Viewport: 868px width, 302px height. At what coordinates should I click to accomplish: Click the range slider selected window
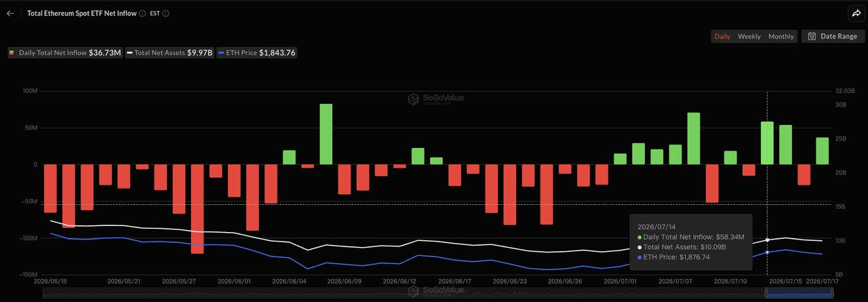point(800,292)
